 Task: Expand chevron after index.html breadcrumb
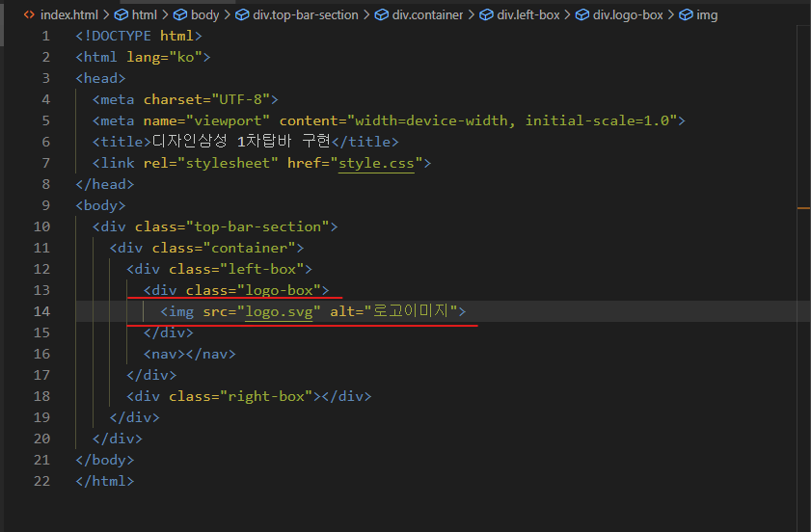(x=106, y=15)
